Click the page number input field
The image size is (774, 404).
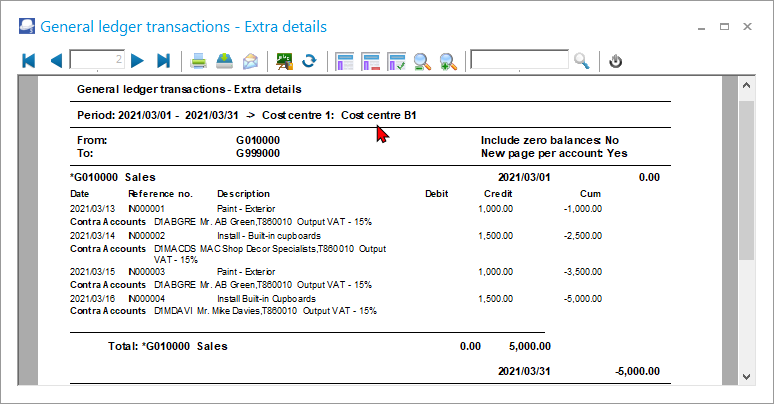(x=97, y=61)
